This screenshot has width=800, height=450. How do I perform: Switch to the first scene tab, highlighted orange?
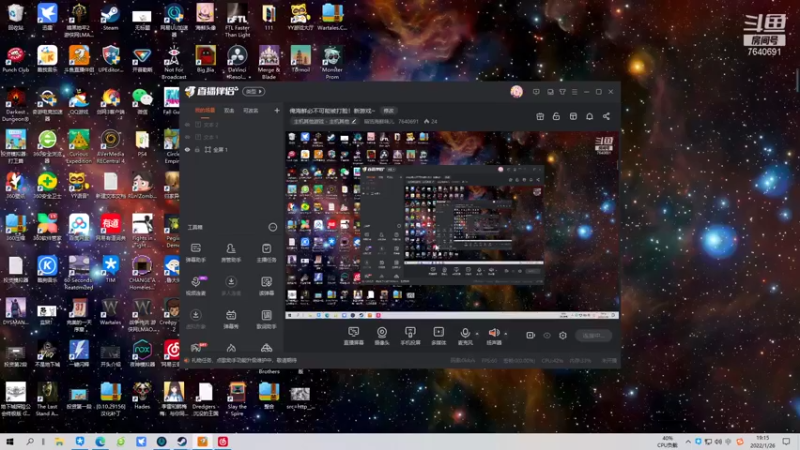tap(205, 110)
